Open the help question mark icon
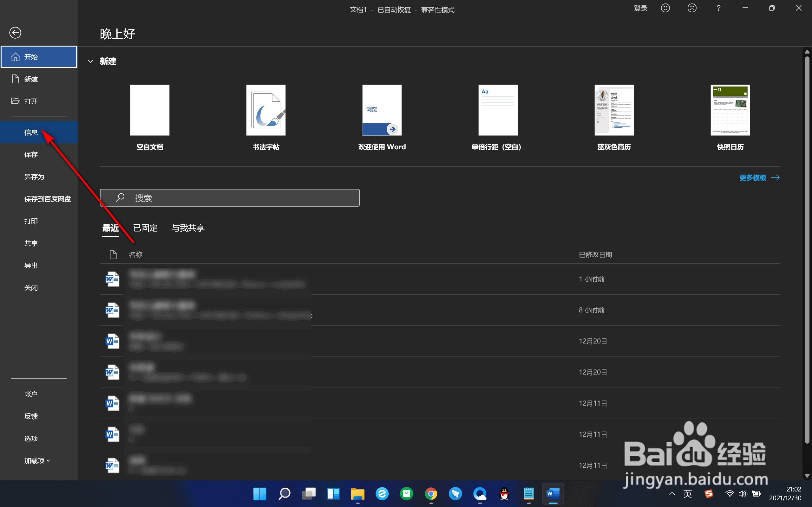 [718, 8]
